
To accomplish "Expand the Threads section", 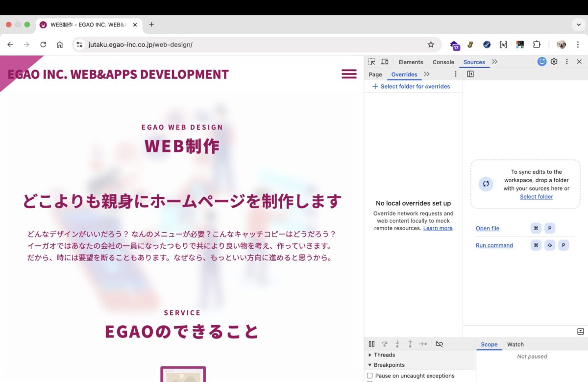I will coord(370,355).
